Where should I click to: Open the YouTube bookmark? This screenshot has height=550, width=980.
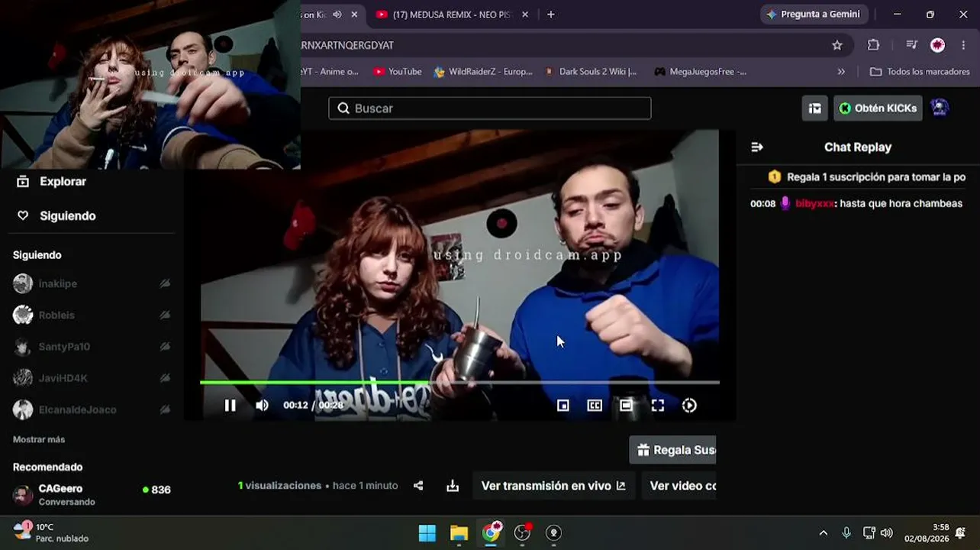pyautogui.click(x=397, y=72)
